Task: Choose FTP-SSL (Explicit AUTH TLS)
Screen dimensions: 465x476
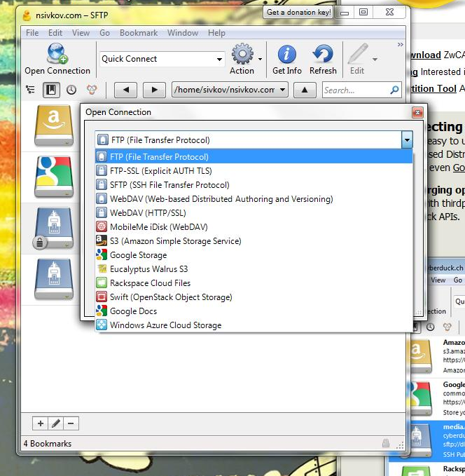Action: coord(254,170)
